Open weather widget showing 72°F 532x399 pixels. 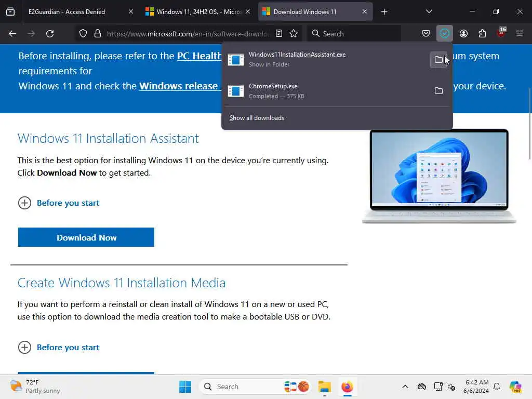(x=35, y=387)
